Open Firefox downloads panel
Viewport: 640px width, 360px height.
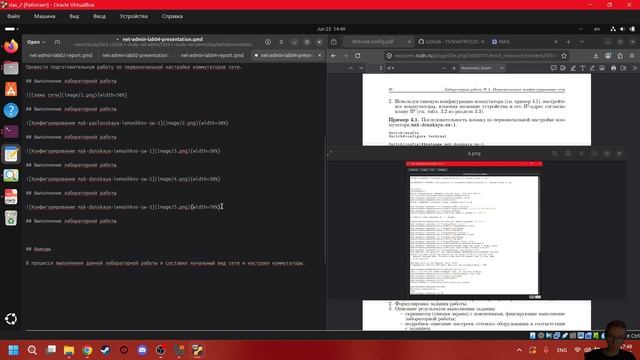[x=596, y=56]
